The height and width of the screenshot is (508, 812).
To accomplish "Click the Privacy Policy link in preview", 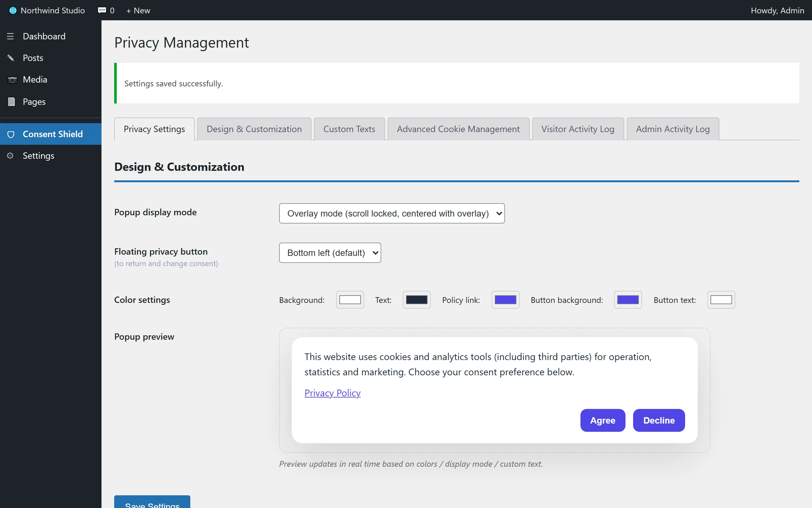I will [x=332, y=393].
